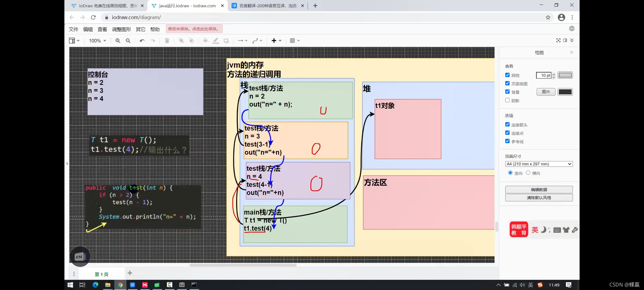Click the 清除默认风格 button
The width and height of the screenshot is (644, 290).
pos(539,198)
